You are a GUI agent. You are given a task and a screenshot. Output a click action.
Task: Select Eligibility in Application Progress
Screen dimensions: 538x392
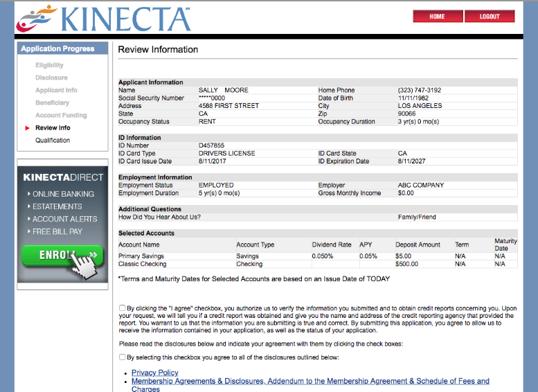(49, 65)
